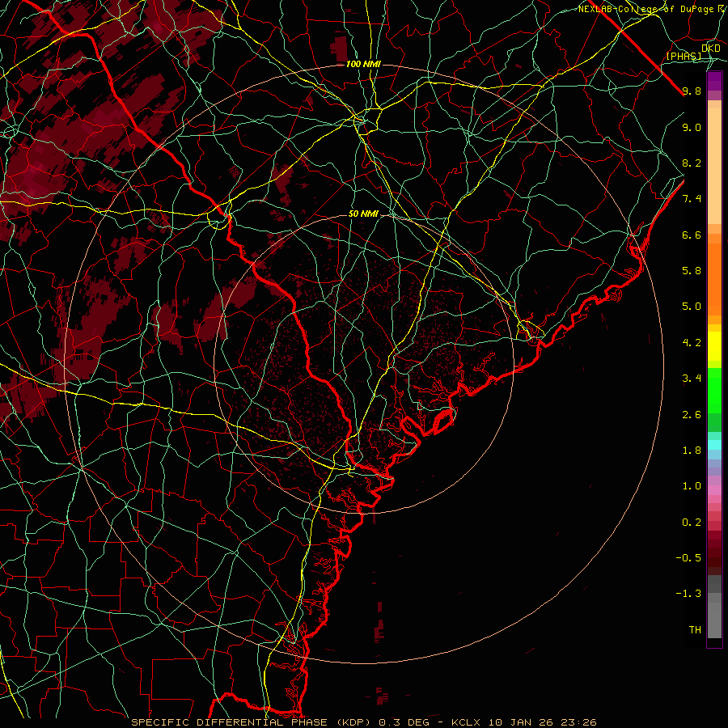This screenshot has width=728, height=728.
Task: Click the yellow segment of the color bar
Action: 714,346
